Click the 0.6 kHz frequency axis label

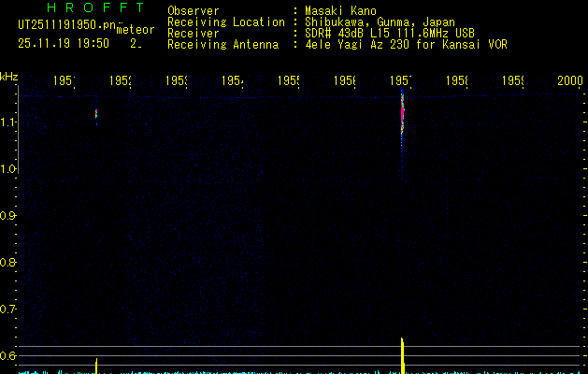pyautogui.click(x=8, y=355)
